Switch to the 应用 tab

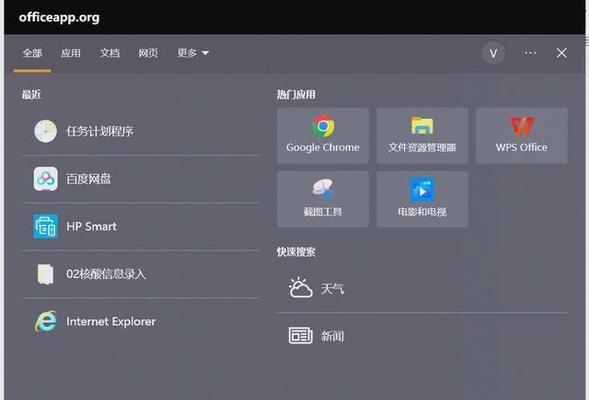(x=71, y=53)
